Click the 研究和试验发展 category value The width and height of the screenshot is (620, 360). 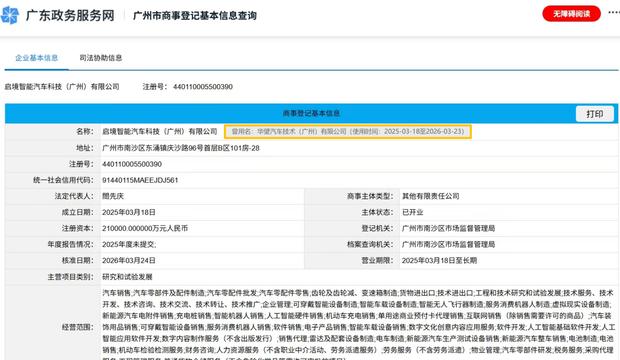tap(127, 277)
